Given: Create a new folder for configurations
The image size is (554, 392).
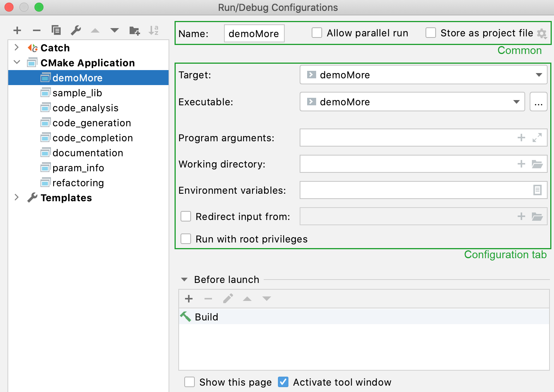Looking at the screenshot, I should [134, 30].
